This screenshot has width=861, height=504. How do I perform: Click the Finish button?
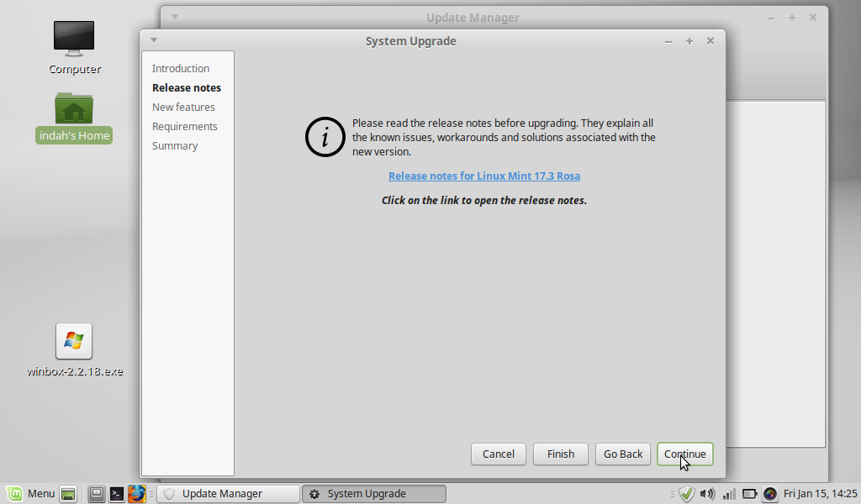click(561, 454)
